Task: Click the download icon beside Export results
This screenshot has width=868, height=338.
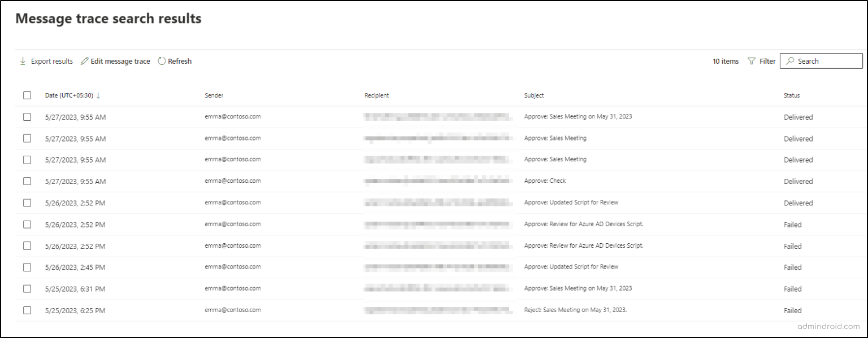Action: pos(23,60)
